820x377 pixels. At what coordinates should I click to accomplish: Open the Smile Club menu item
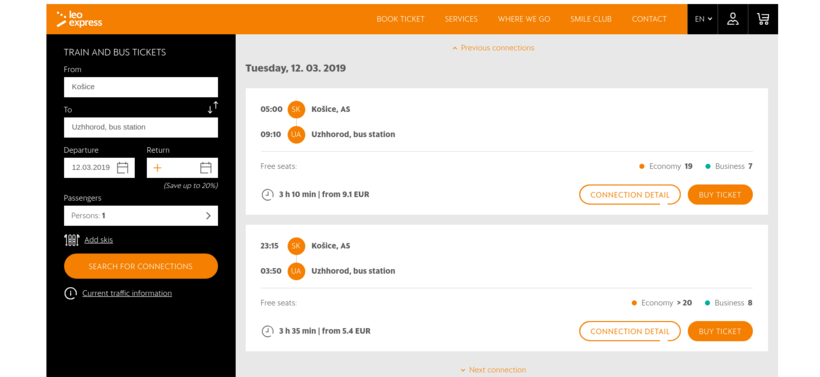pos(591,19)
